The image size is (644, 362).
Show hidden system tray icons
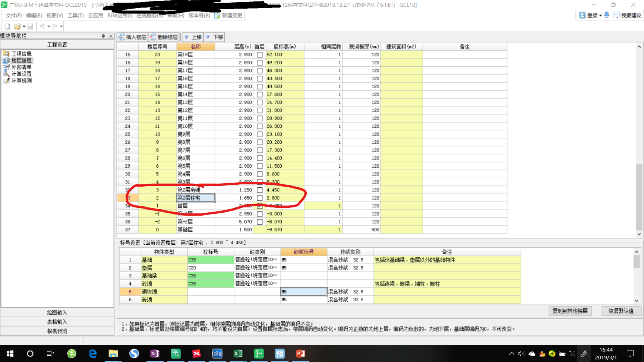point(511,353)
